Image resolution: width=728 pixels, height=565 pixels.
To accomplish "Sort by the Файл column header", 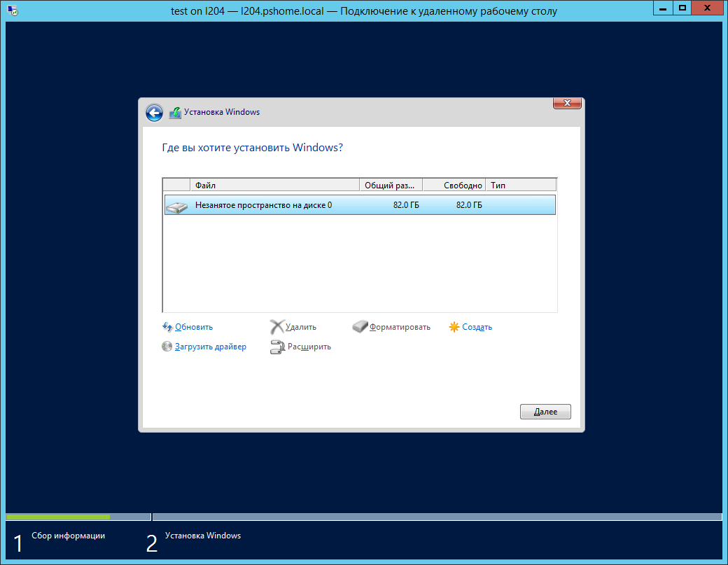I will coord(274,186).
